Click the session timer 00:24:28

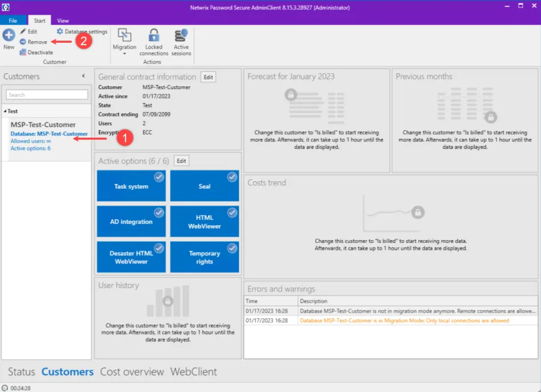pos(21,388)
